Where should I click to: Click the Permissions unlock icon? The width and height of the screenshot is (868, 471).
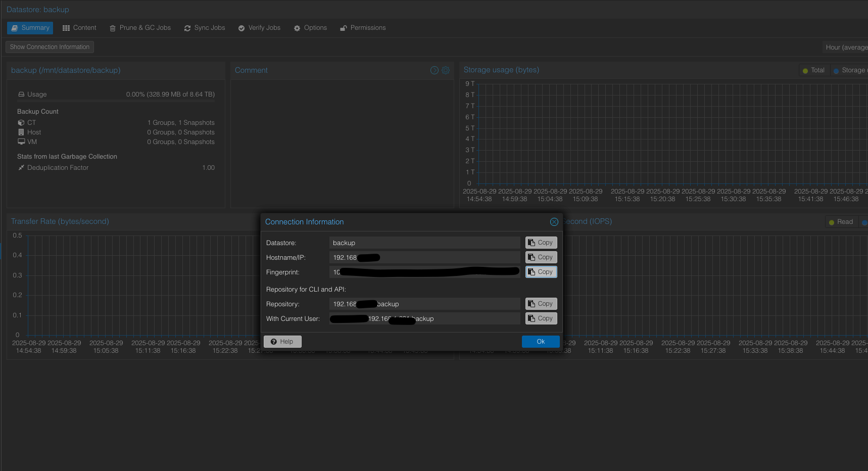[344, 28]
